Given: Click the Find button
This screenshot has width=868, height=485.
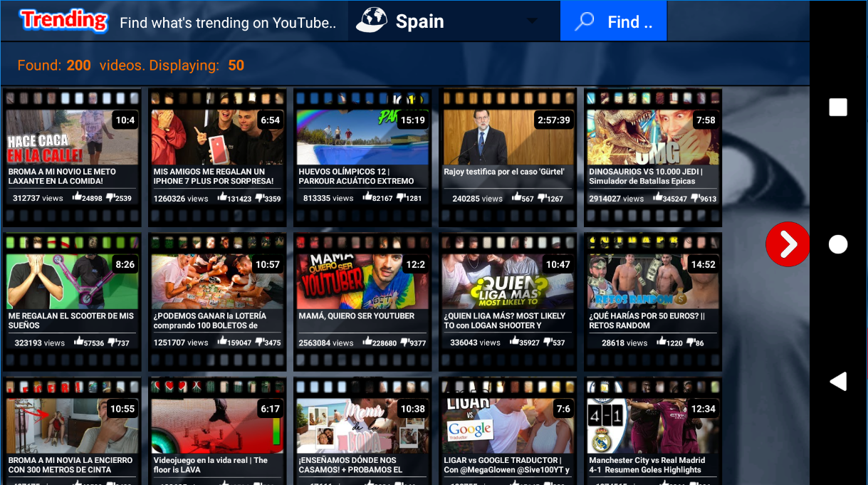Looking at the screenshot, I should point(613,21).
